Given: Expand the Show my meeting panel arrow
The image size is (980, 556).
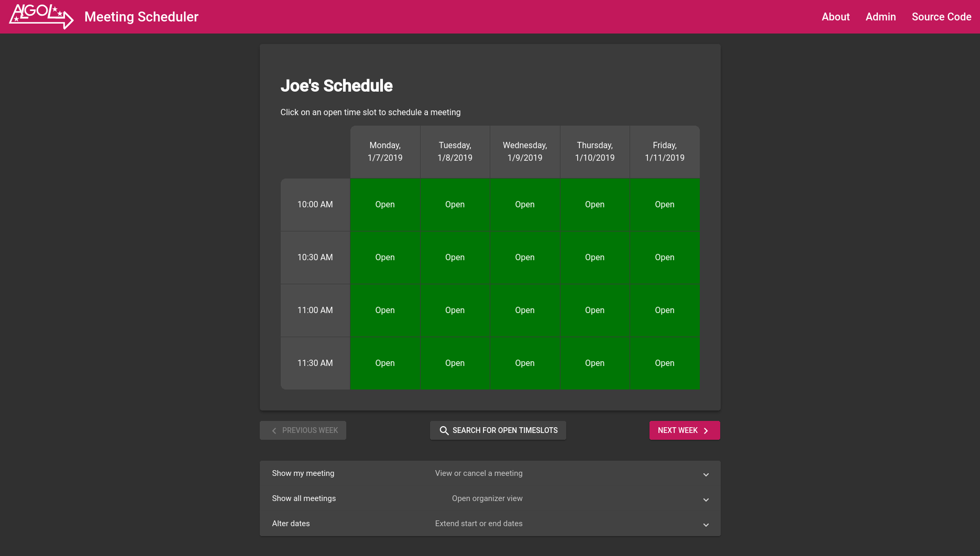Looking at the screenshot, I should click(x=706, y=474).
